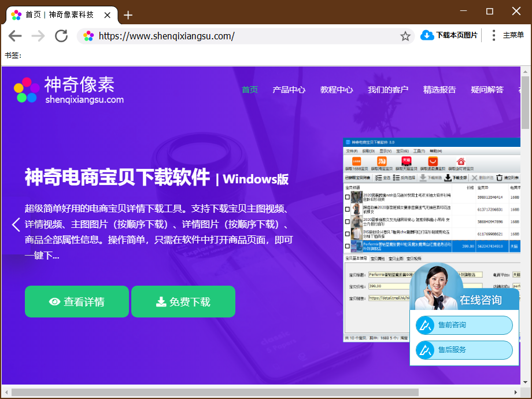Click the 下载全部 download icon in preview
Image resolution: width=532 pixels, height=399 pixels.
[x=448, y=178]
